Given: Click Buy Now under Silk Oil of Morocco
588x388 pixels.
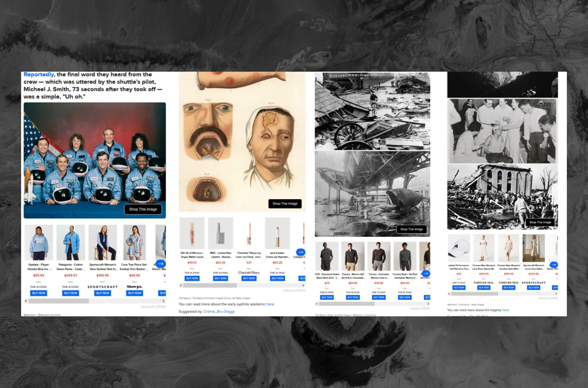Looking at the screenshot, I should pos(192,278).
